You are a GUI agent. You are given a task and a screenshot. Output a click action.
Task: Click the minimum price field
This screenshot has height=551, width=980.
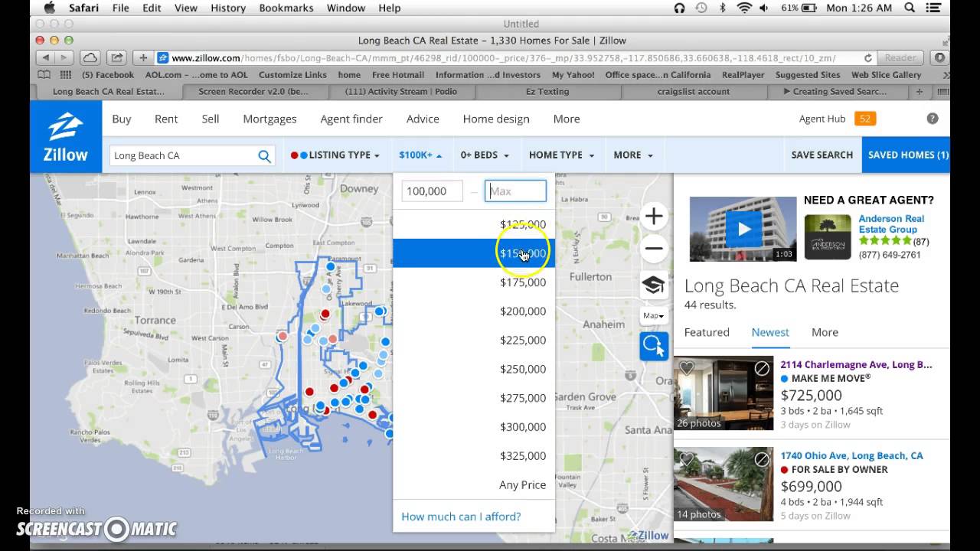click(x=432, y=191)
